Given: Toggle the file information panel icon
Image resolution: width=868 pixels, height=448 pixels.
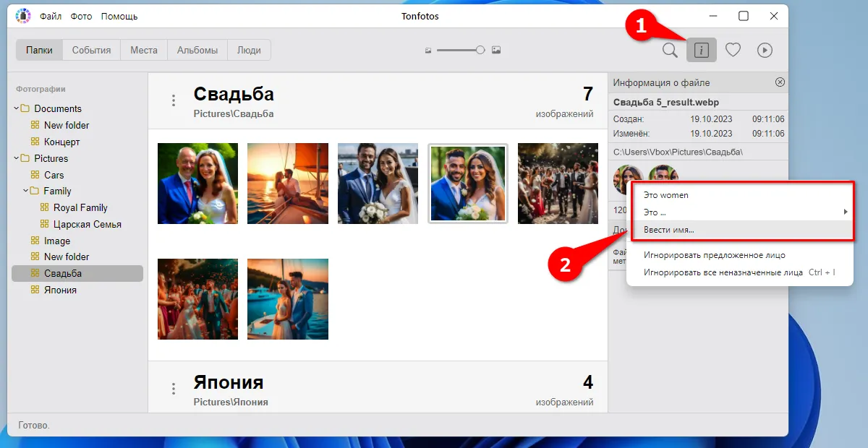Looking at the screenshot, I should (701, 50).
